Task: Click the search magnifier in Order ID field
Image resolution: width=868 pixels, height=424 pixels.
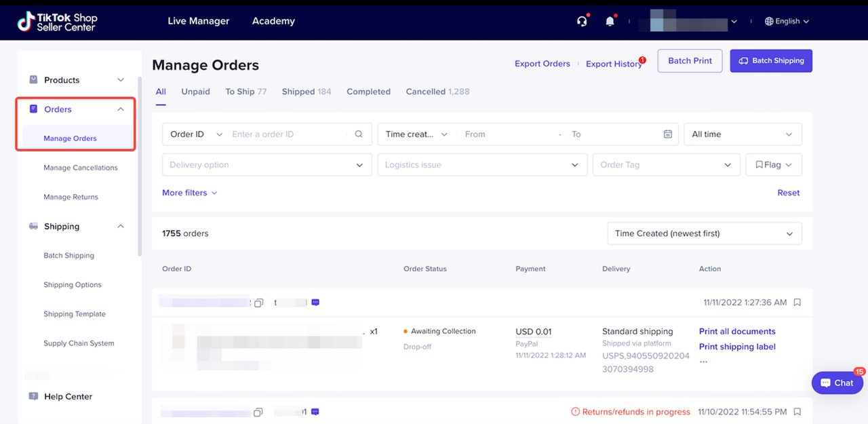Action: pyautogui.click(x=359, y=134)
